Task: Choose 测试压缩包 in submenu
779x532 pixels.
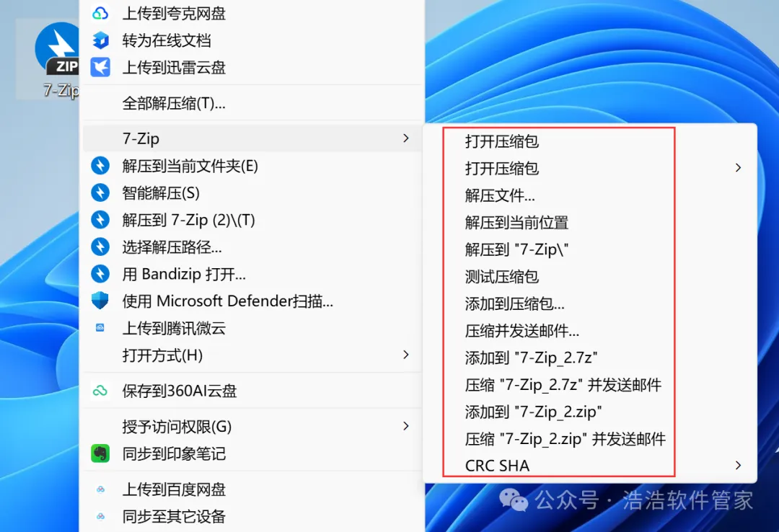Action: 590,276
